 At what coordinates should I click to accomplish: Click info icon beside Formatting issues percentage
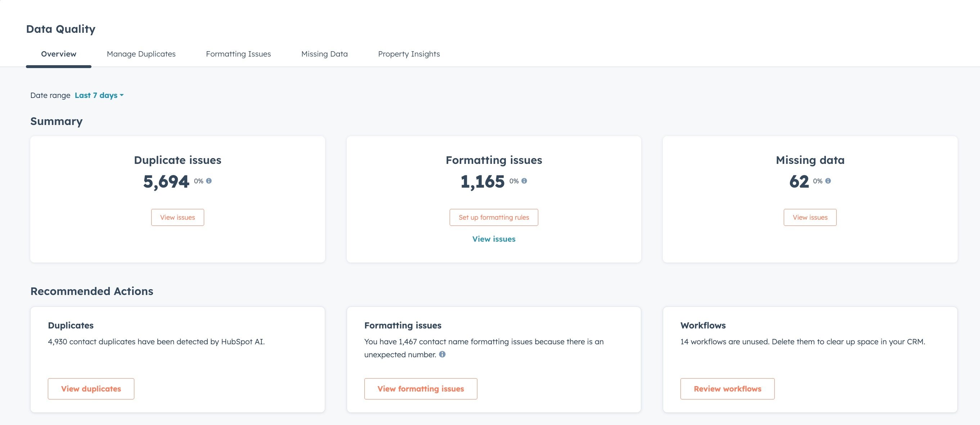point(524,181)
